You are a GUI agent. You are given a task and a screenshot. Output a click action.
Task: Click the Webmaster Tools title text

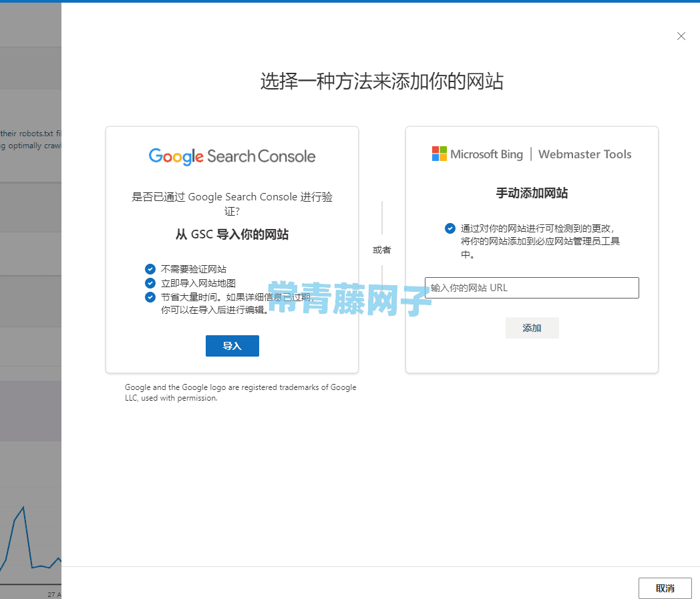tap(585, 154)
